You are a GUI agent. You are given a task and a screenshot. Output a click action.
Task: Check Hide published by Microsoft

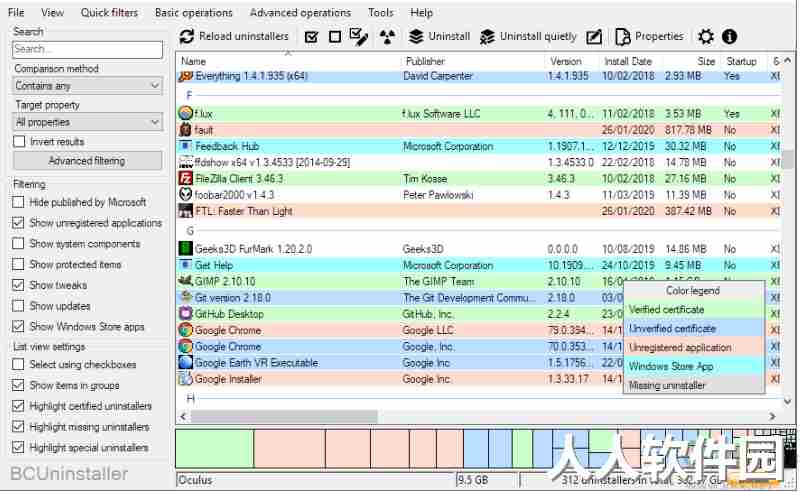[18, 202]
